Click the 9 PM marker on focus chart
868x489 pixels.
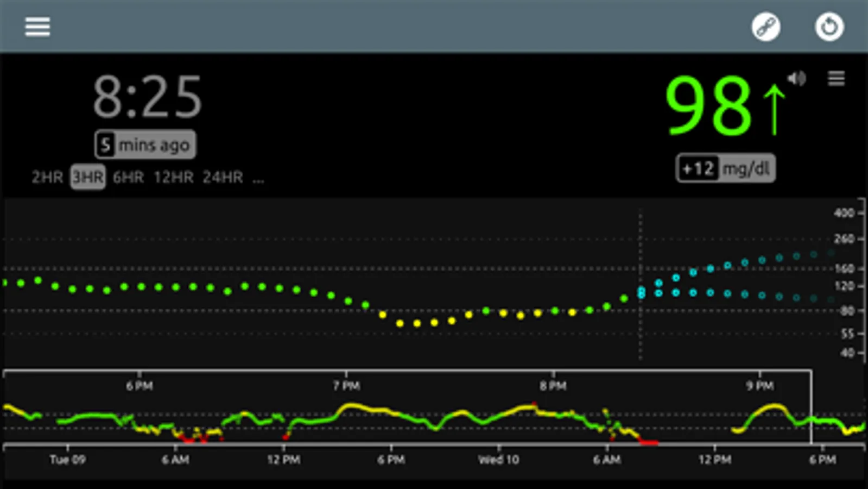[x=759, y=386]
